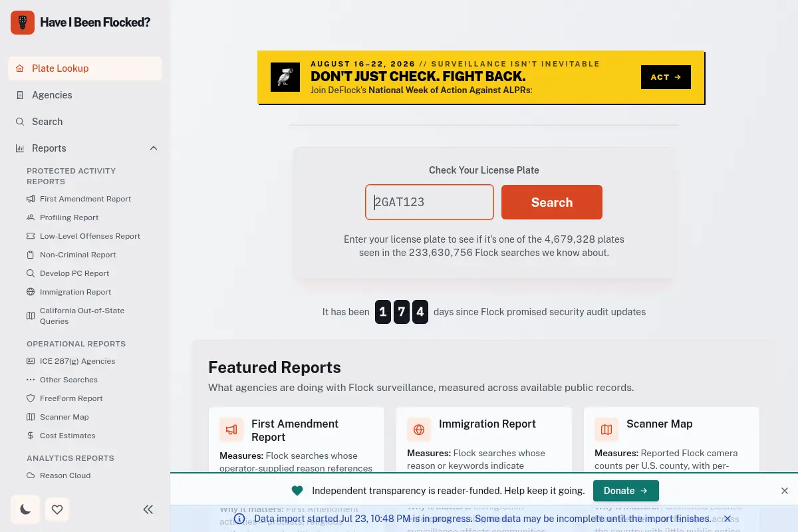The height and width of the screenshot is (532, 798).
Task: Click the map icon beside sidebar Scanner Map
Action: [x=31, y=417]
